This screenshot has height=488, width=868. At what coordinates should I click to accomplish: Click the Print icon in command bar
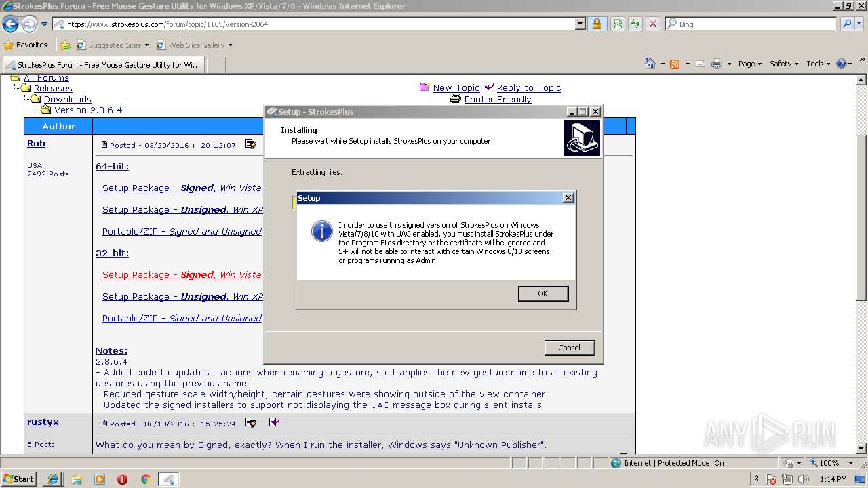click(x=716, y=64)
